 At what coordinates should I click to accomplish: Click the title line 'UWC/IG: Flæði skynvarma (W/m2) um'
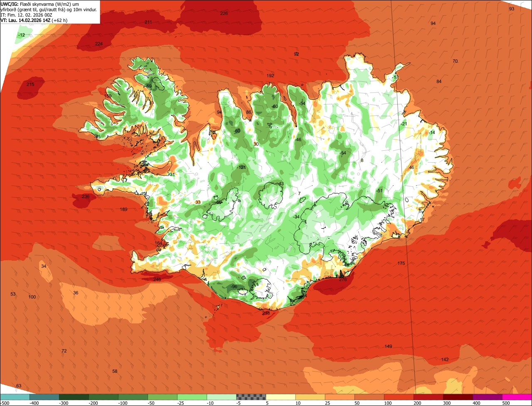point(40,4)
